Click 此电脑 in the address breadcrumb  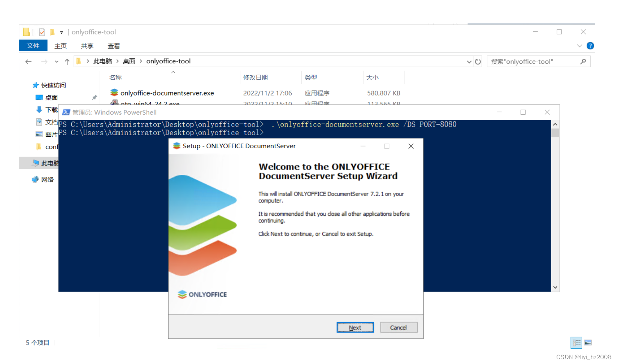tap(102, 61)
